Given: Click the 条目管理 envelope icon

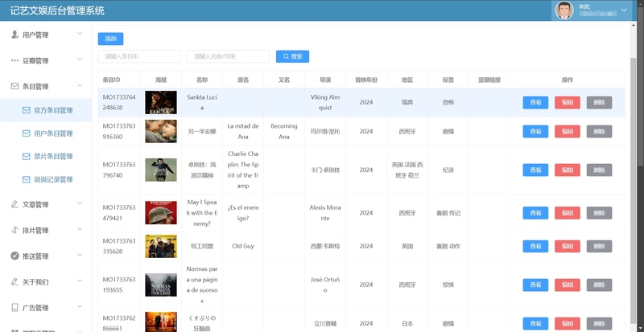Looking at the screenshot, I should click(14, 86).
